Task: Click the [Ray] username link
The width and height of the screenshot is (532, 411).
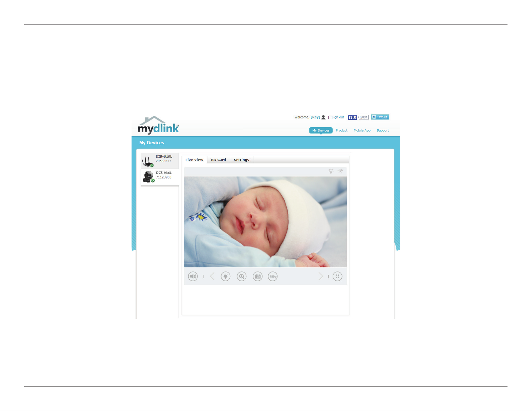Action: 316,117
